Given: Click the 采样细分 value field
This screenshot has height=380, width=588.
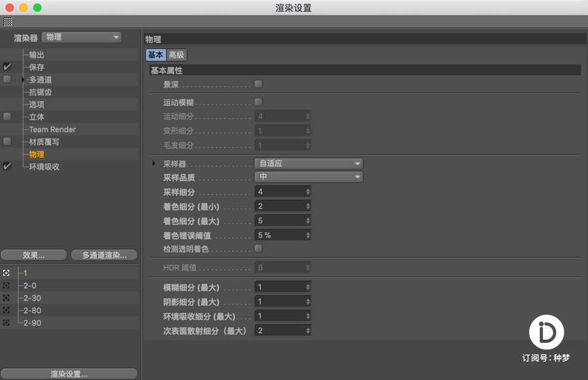Looking at the screenshot, I should pos(279,192).
